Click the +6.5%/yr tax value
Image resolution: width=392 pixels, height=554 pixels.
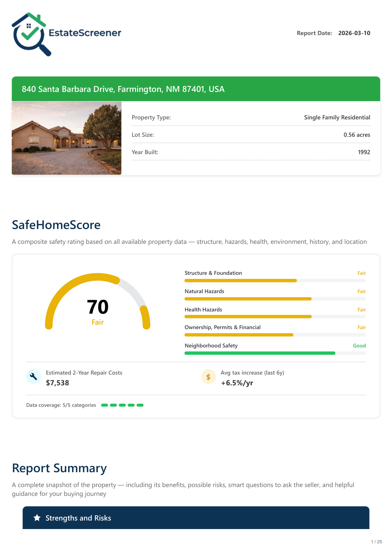click(x=237, y=383)
